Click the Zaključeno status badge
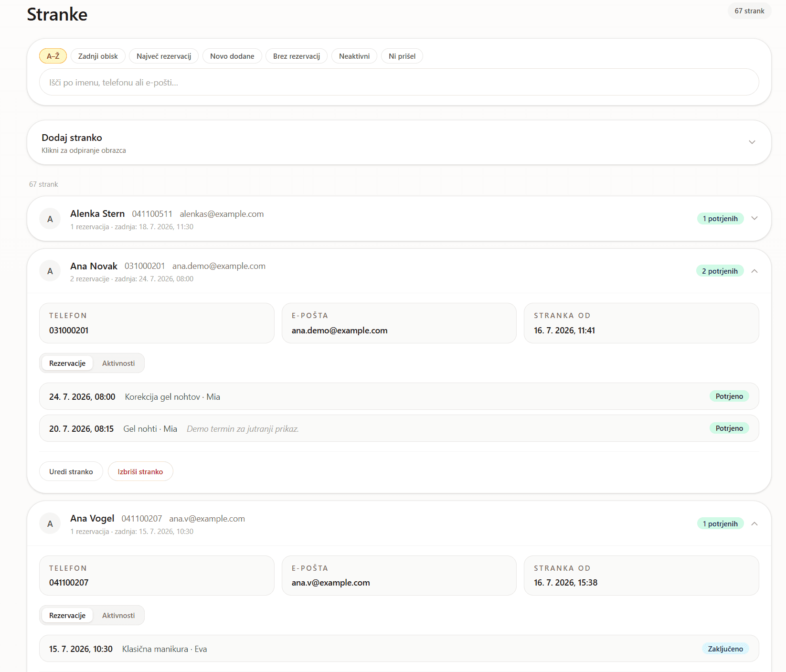 (725, 649)
